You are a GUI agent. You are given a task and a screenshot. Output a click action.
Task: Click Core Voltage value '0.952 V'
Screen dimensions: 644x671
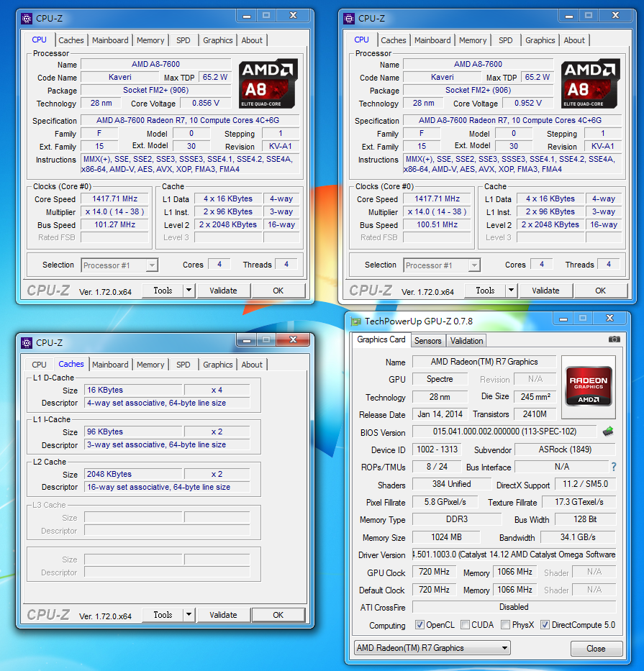[x=528, y=103]
